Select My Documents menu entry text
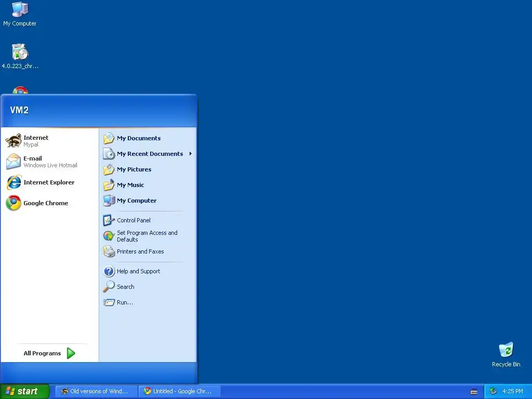This screenshot has height=399, width=532. pos(139,138)
